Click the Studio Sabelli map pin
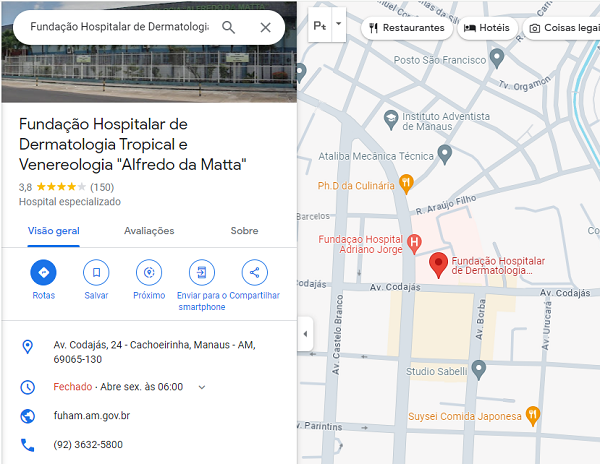Screen dimensions: 600x464 (x=479, y=370)
